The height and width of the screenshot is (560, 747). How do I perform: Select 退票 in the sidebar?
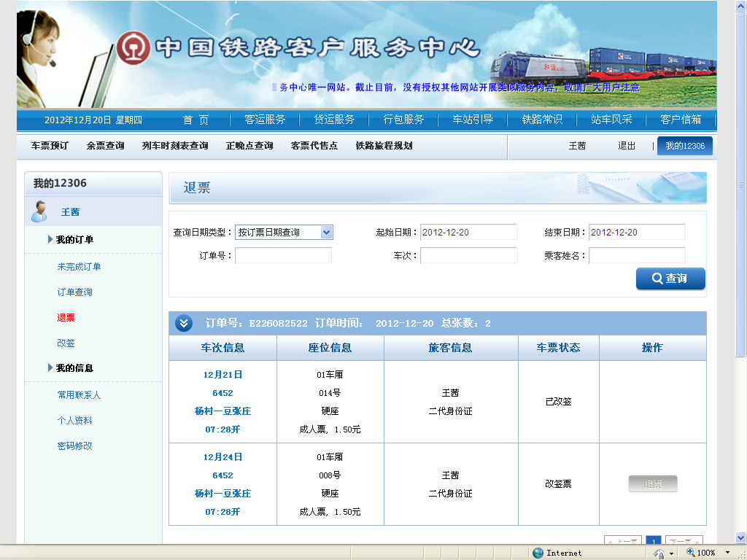[x=66, y=318]
